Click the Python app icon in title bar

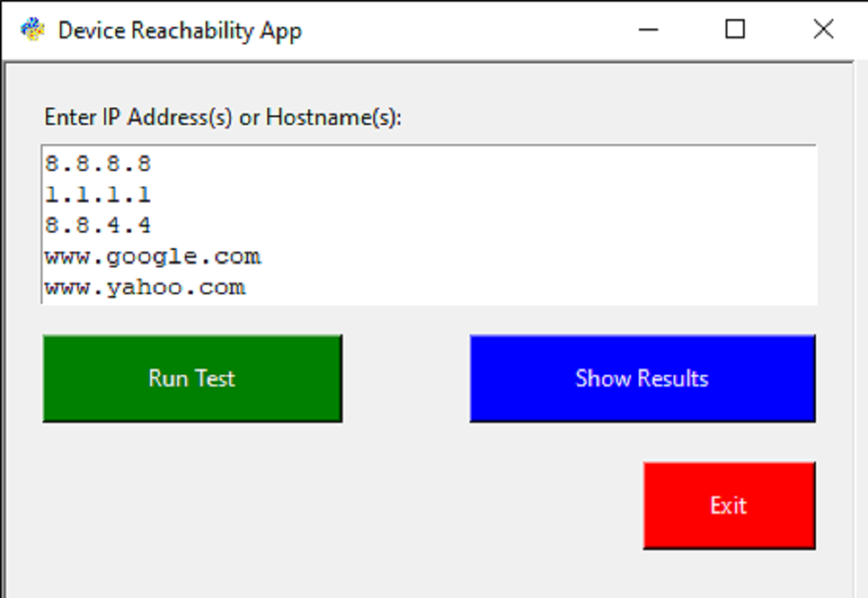[32, 30]
